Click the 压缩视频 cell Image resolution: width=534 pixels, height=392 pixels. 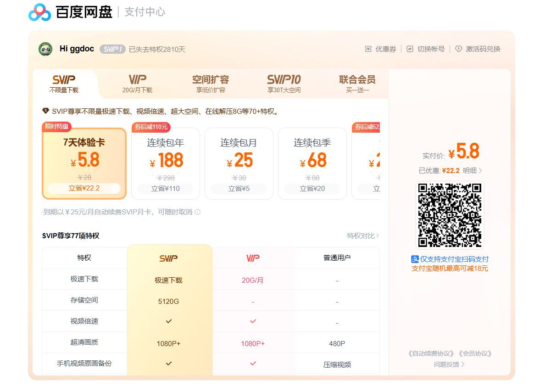tap(337, 365)
